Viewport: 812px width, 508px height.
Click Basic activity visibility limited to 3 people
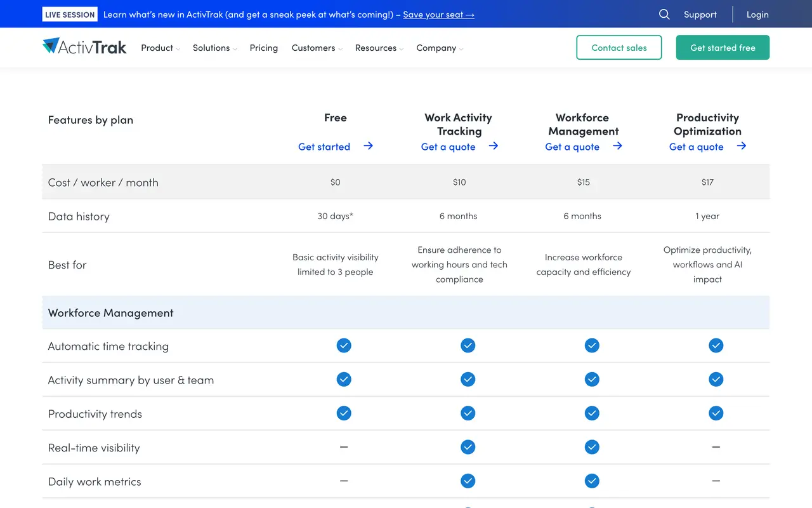[x=336, y=264]
